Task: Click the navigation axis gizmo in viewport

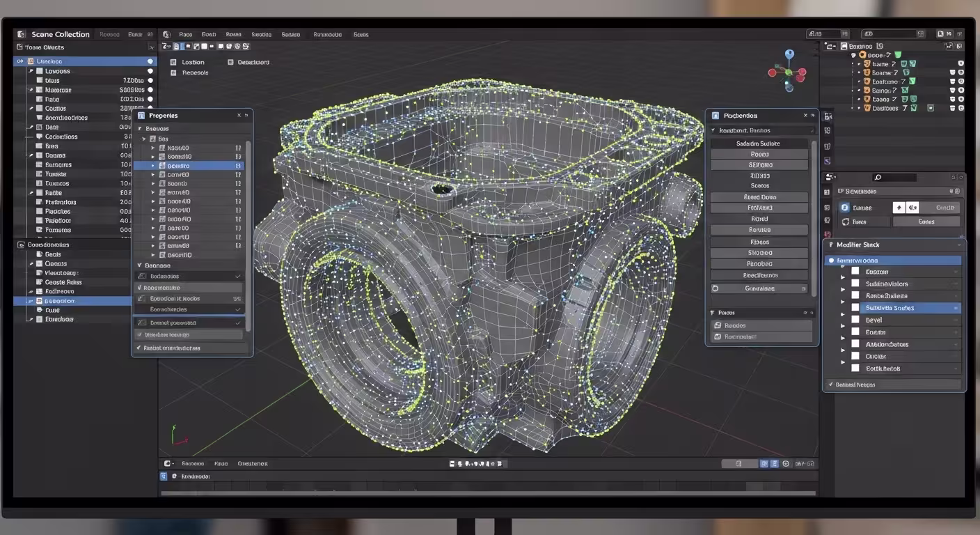Action: click(789, 72)
